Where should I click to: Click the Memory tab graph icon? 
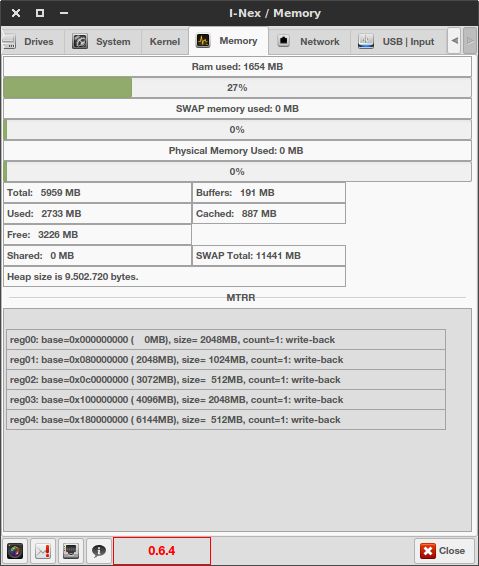203,40
